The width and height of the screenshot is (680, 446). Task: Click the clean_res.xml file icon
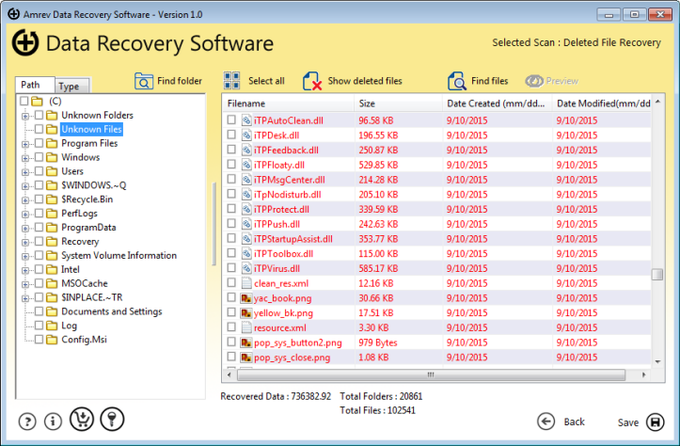pyautogui.click(x=246, y=283)
